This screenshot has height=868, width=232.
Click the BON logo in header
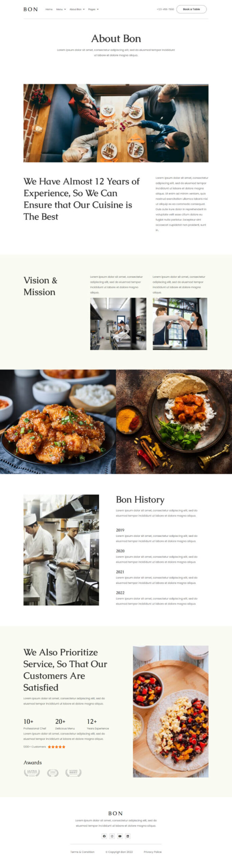[30, 9]
